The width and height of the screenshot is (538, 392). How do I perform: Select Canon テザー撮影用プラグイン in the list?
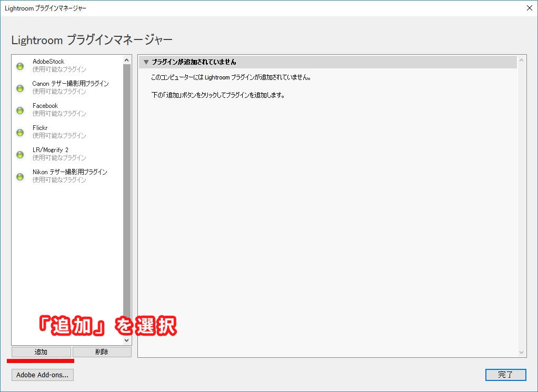70,87
